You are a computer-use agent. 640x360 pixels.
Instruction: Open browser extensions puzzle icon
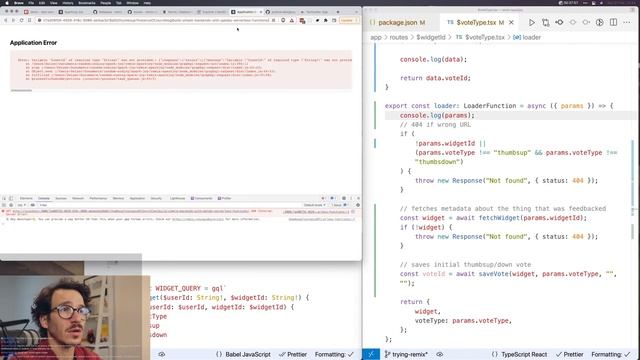(x=325, y=20)
